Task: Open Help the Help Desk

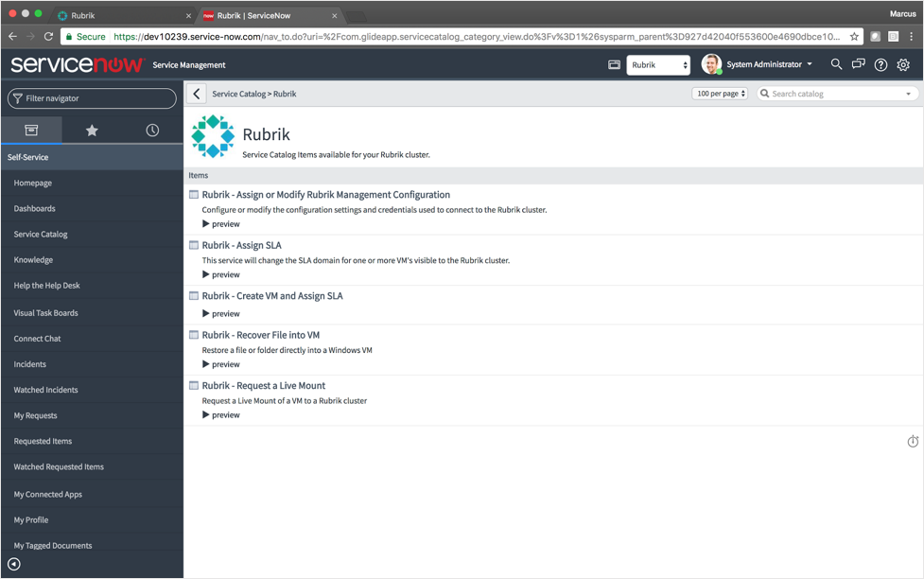Action: pos(47,286)
